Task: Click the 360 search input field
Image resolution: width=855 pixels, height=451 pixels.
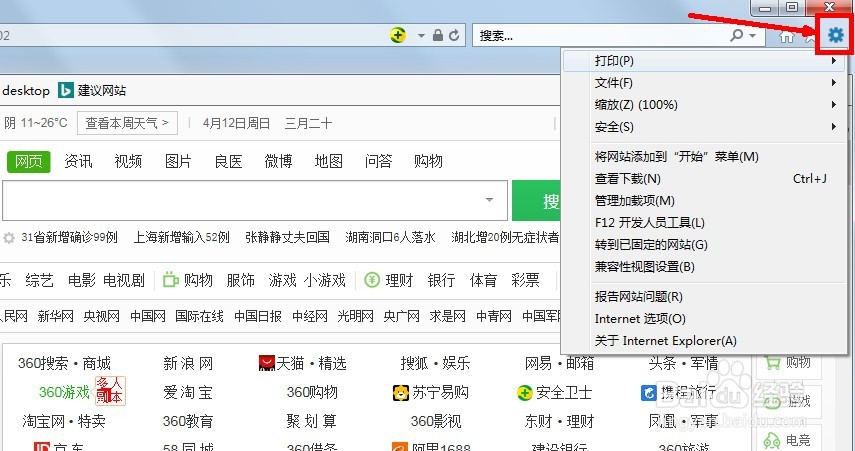Action: (x=255, y=201)
